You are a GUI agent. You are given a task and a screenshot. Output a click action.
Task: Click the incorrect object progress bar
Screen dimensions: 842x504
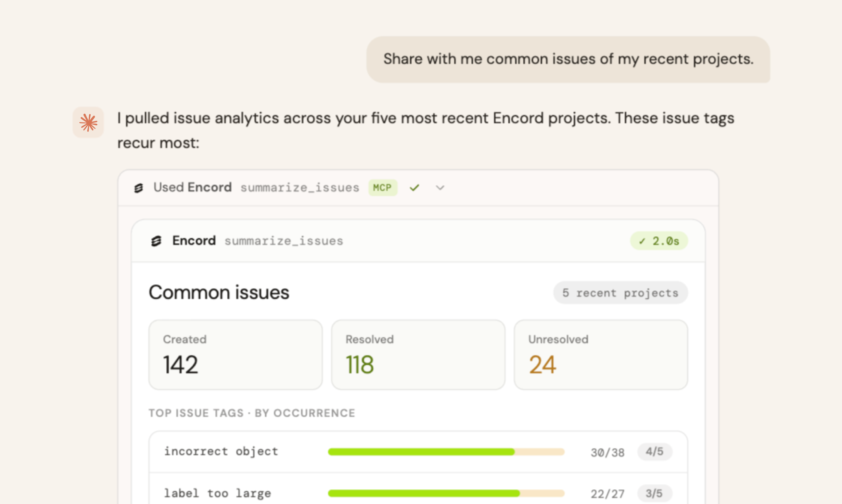click(446, 452)
